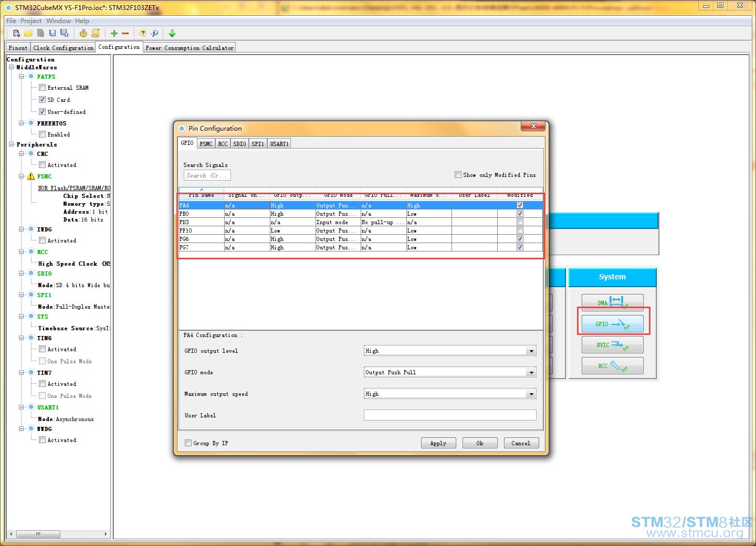Click the cube icon beside FATFS
756x546 pixels.
pos(31,77)
